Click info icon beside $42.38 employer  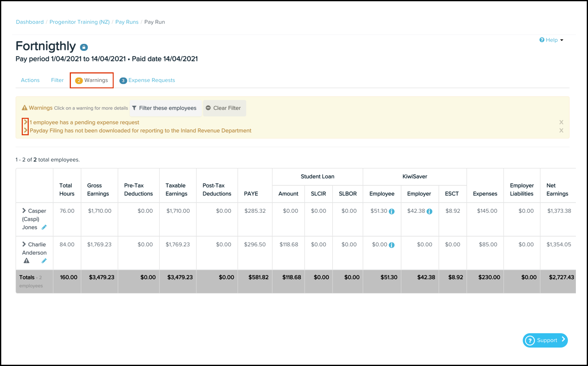tap(429, 211)
